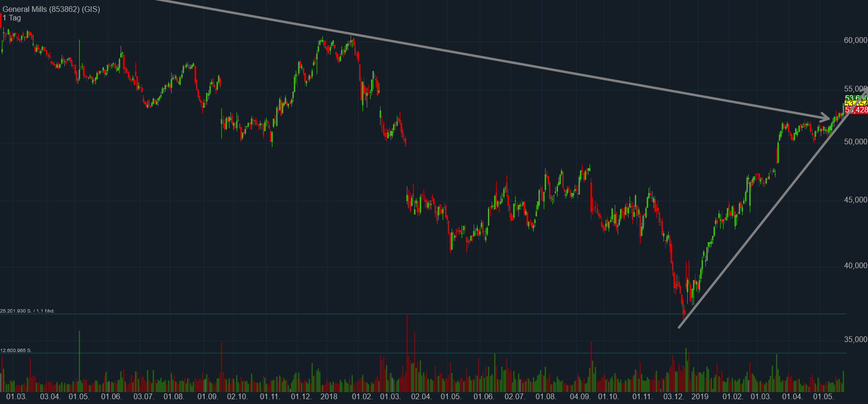Click the 01.05. date label at far right

tap(823, 397)
